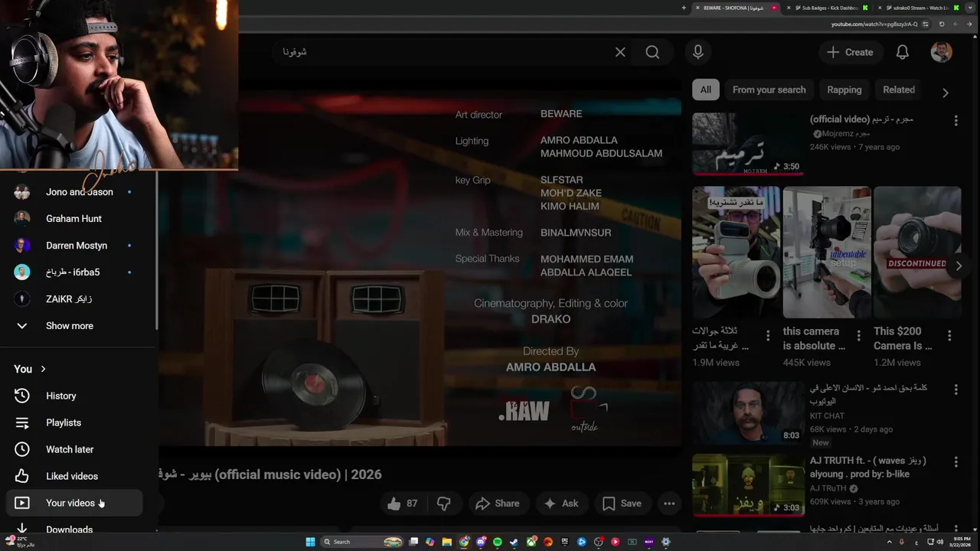Click the site info icon beside URL
980x551 pixels.
(x=926, y=24)
